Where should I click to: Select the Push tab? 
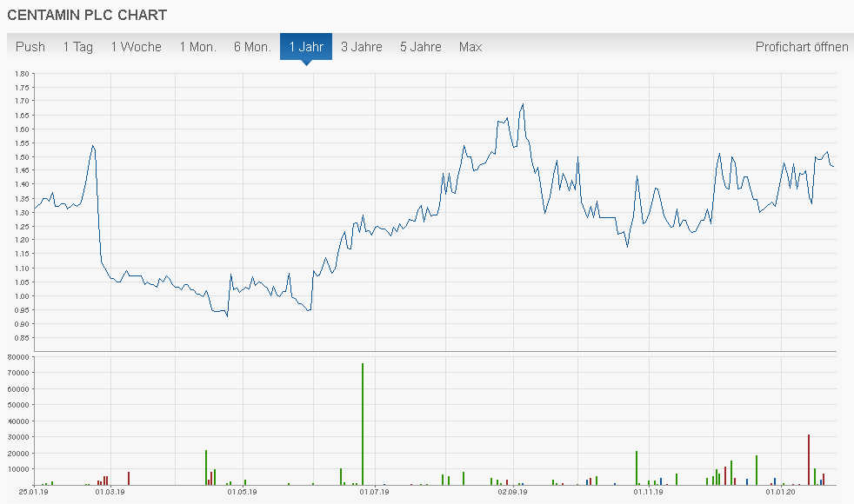point(30,47)
